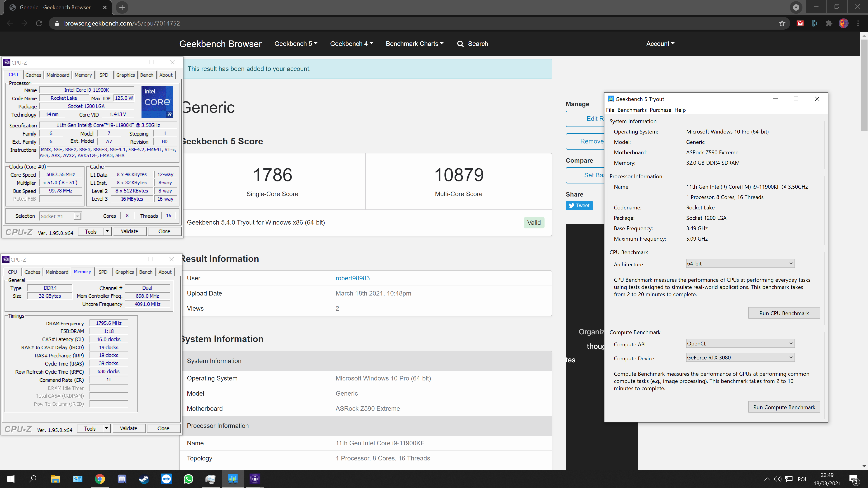
Task: Click the Tweet share button
Action: pos(579,205)
